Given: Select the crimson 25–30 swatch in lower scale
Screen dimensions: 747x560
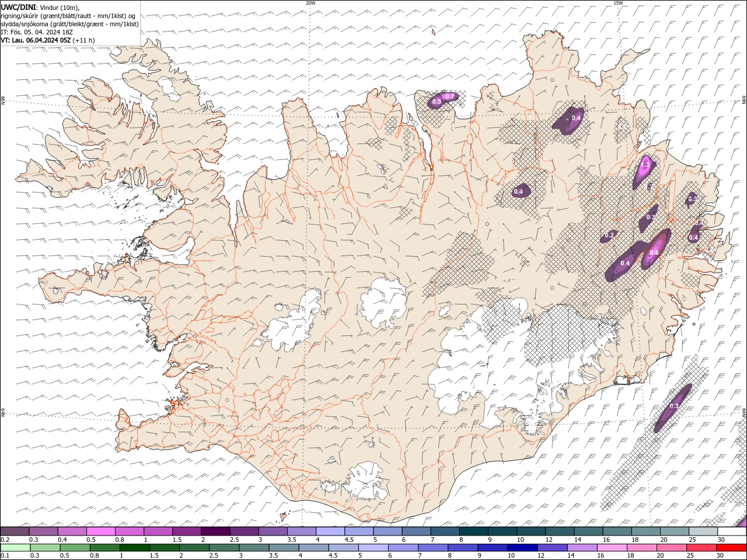Looking at the screenshot, I should [x=702, y=548].
